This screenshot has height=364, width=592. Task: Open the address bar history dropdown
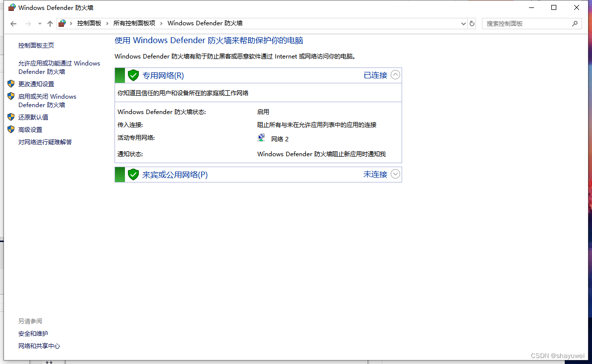(463, 24)
